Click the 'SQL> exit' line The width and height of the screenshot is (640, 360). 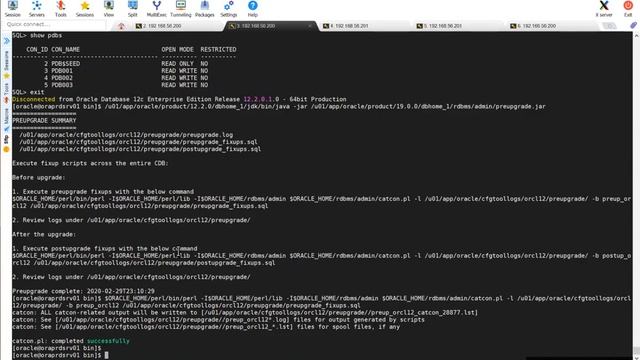pos(28,92)
